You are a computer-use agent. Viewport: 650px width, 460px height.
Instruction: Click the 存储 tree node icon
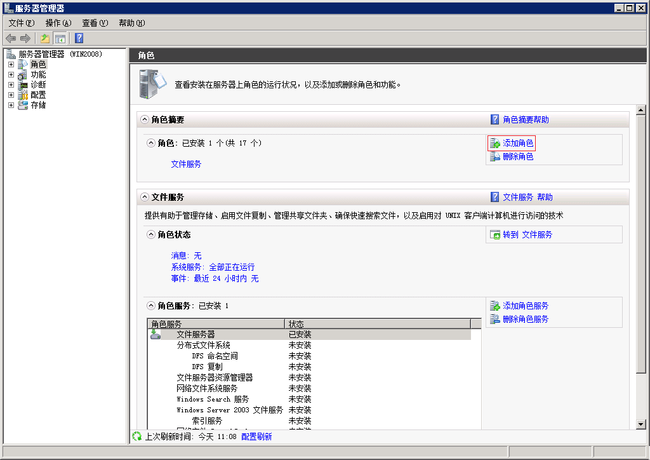[23, 105]
